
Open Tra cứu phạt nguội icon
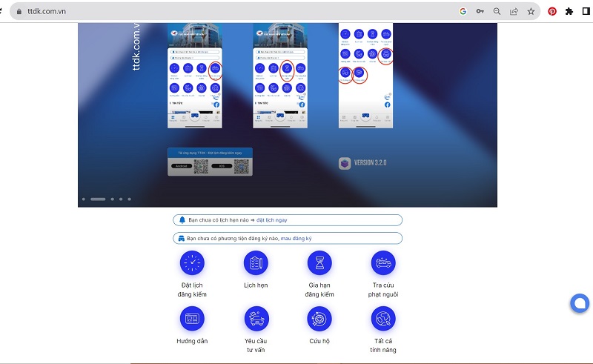(383, 262)
